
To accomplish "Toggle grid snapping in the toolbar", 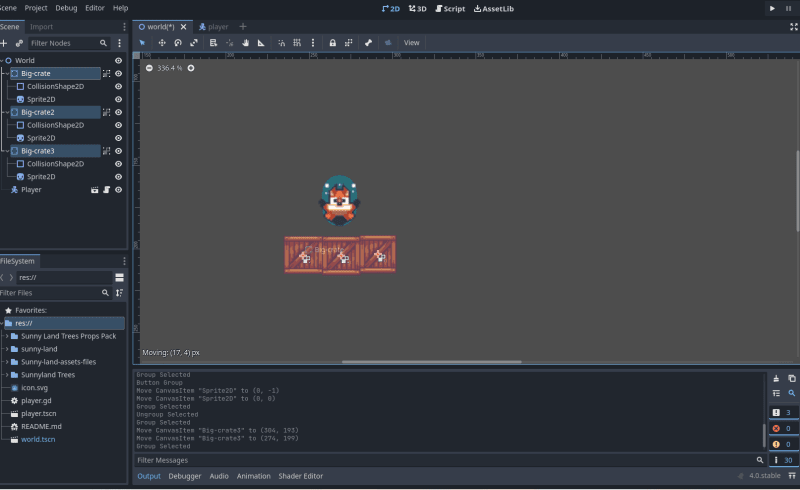I will pos(297,43).
